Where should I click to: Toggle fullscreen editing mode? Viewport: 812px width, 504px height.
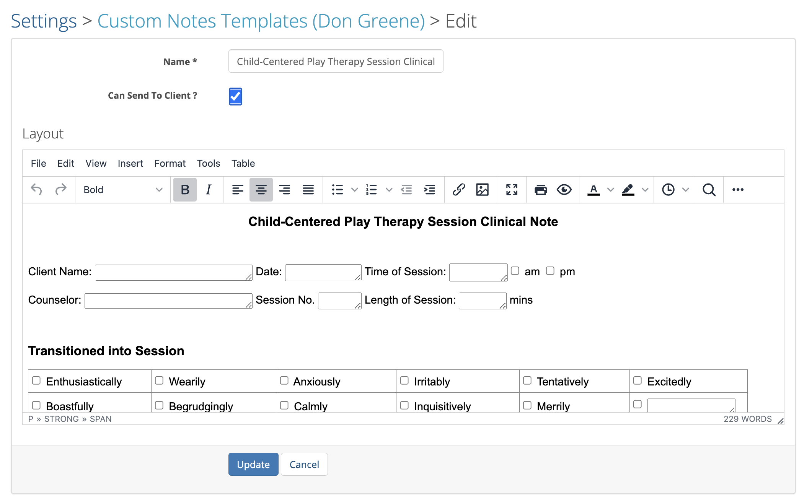point(512,189)
